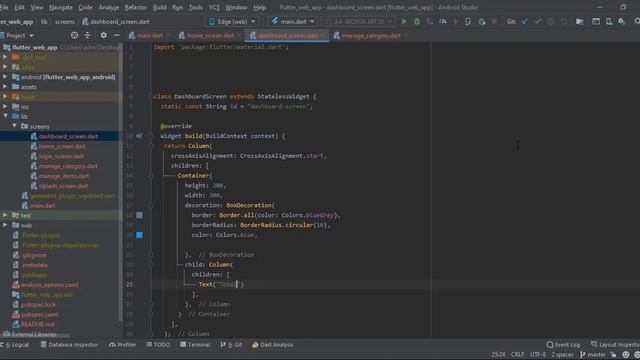This screenshot has height=360, width=640.
Task: Open the Profiler tool window button
Action: [x=122, y=345]
